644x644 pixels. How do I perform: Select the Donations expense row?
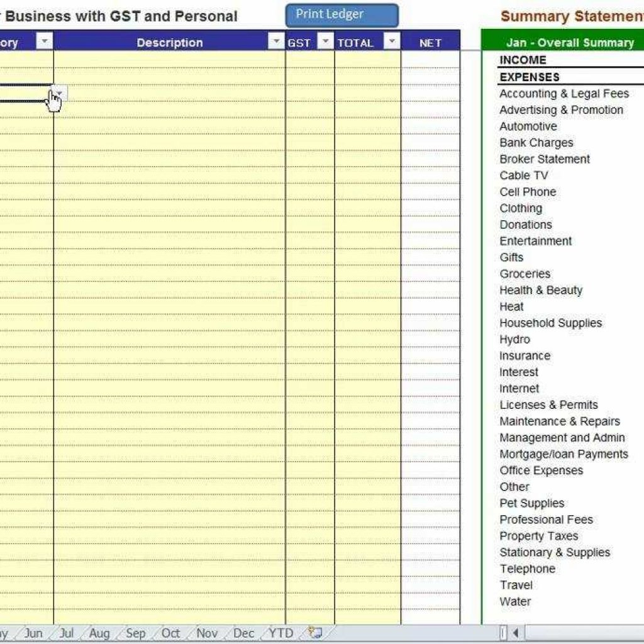tap(525, 225)
